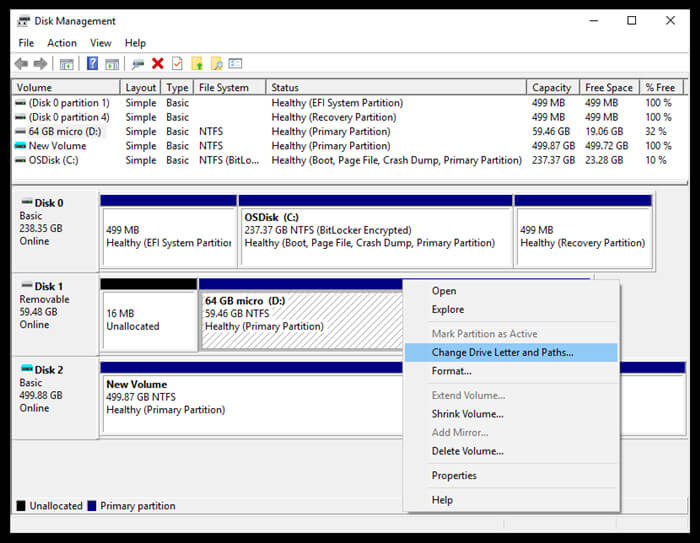Click the black Unallocated legend swatch
700x543 pixels.
click(x=21, y=505)
